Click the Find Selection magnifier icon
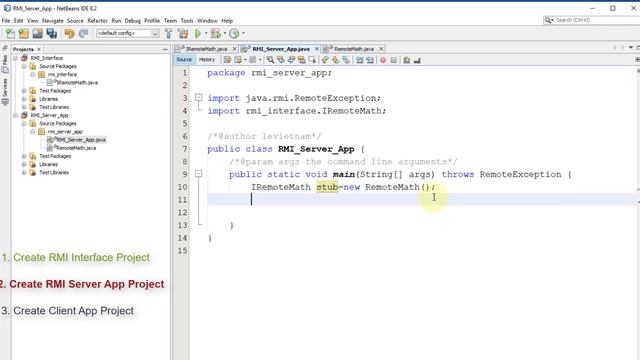Image resolution: width=640 pixels, height=360 pixels. click(x=270, y=60)
